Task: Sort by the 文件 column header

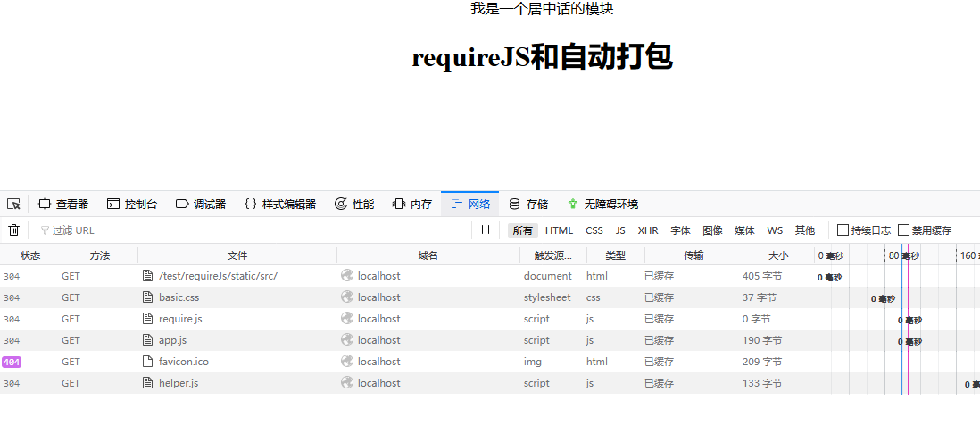Action: coord(237,255)
